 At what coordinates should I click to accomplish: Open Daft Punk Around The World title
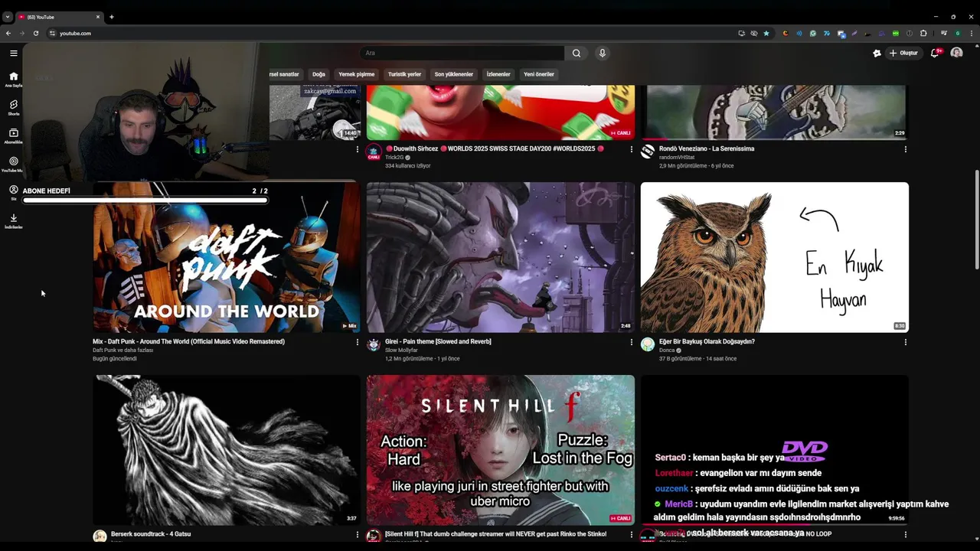(x=188, y=341)
